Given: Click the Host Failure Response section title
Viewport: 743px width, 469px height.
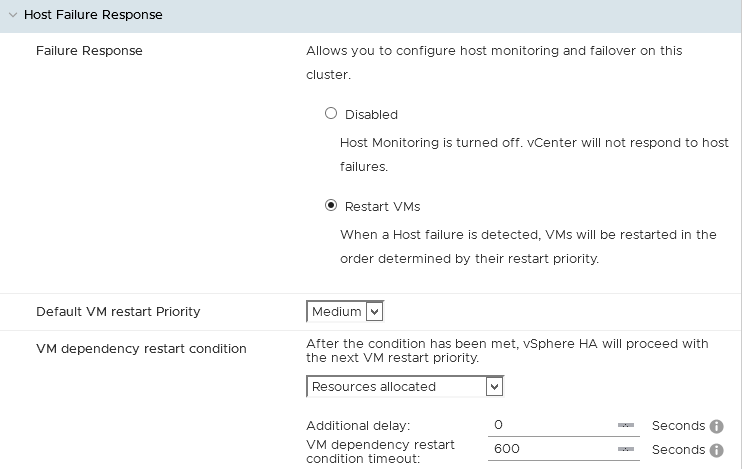Looking at the screenshot, I should (93, 15).
